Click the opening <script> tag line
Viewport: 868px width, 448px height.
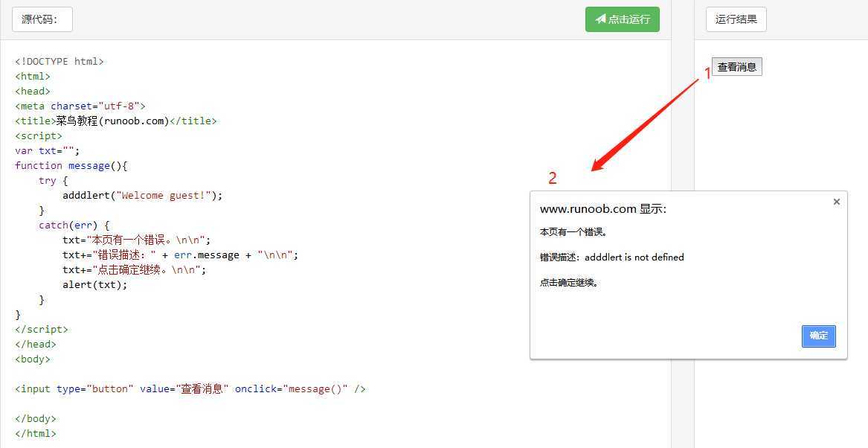(x=39, y=135)
